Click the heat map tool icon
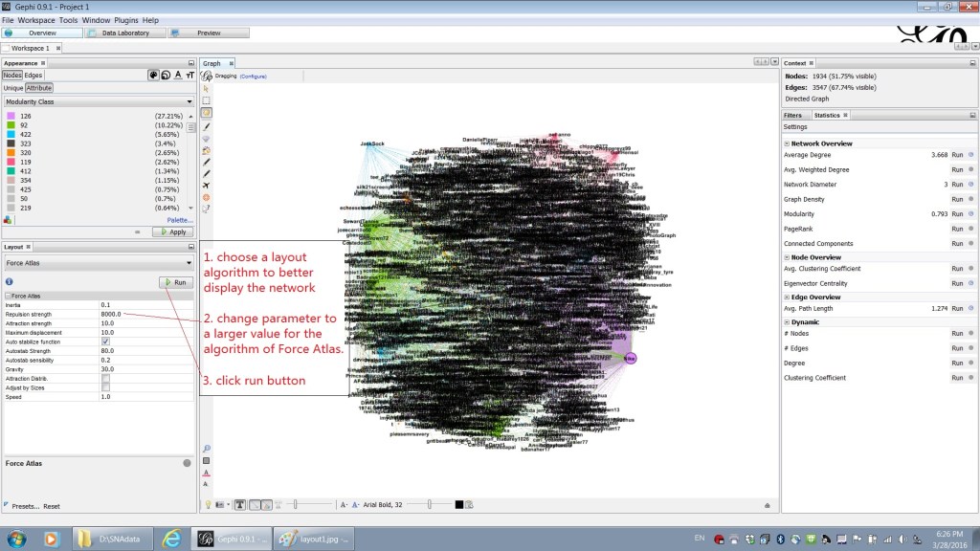Screen dimensions: 980x551 pos(206,197)
